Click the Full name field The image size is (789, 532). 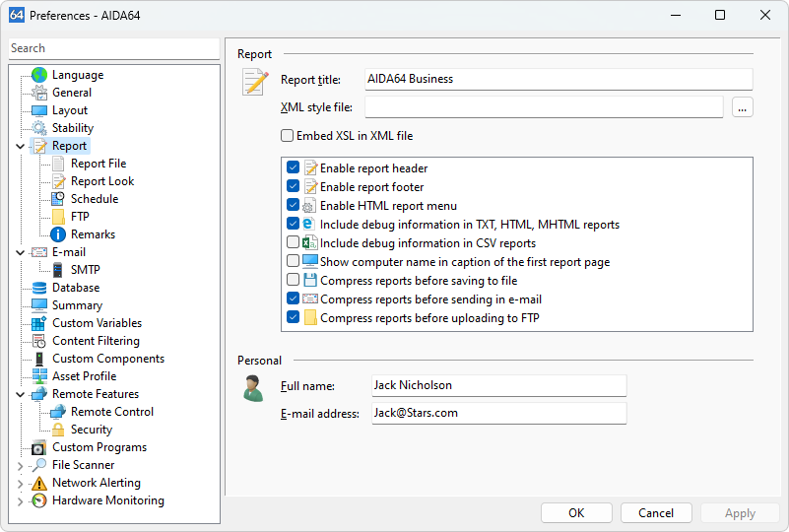(x=499, y=385)
